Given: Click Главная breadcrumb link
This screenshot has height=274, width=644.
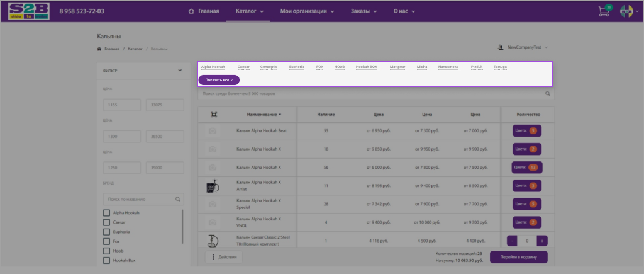Looking at the screenshot, I should pos(112,49).
